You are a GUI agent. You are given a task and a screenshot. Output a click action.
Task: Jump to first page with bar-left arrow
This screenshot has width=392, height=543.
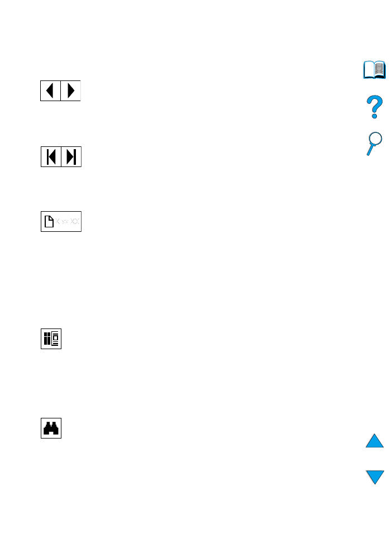point(51,156)
